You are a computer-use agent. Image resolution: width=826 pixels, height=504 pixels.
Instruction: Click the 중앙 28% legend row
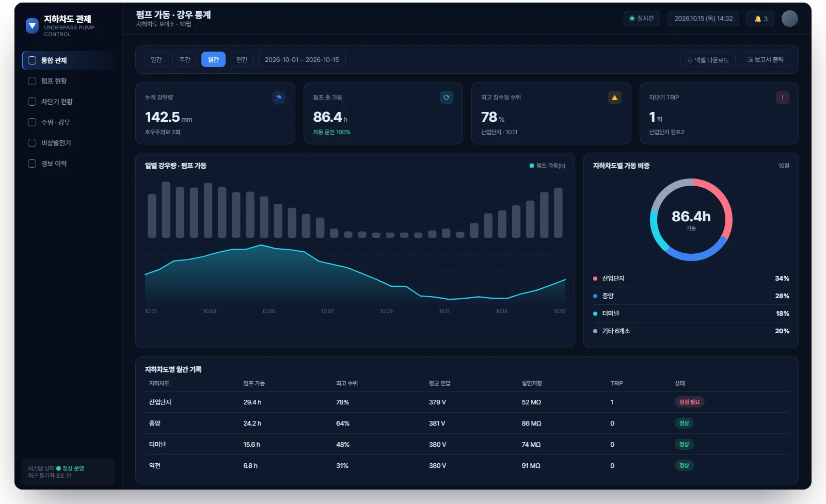(x=691, y=296)
